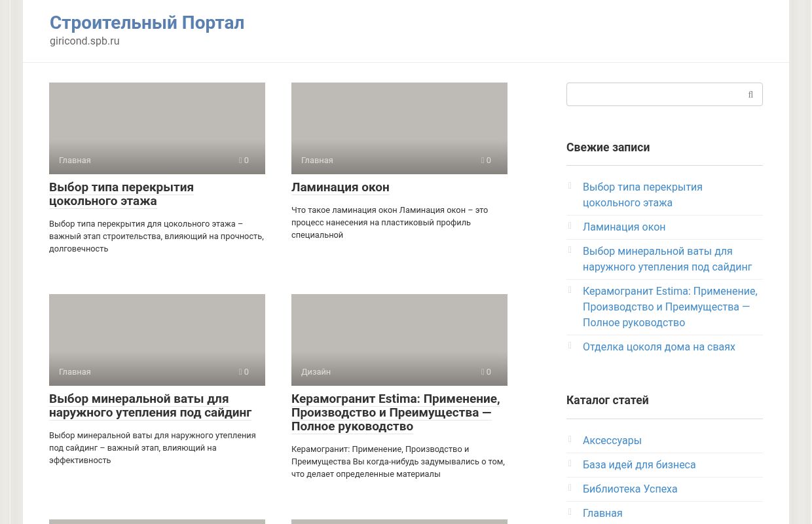Click the search magnifier icon

click(x=750, y=95)
